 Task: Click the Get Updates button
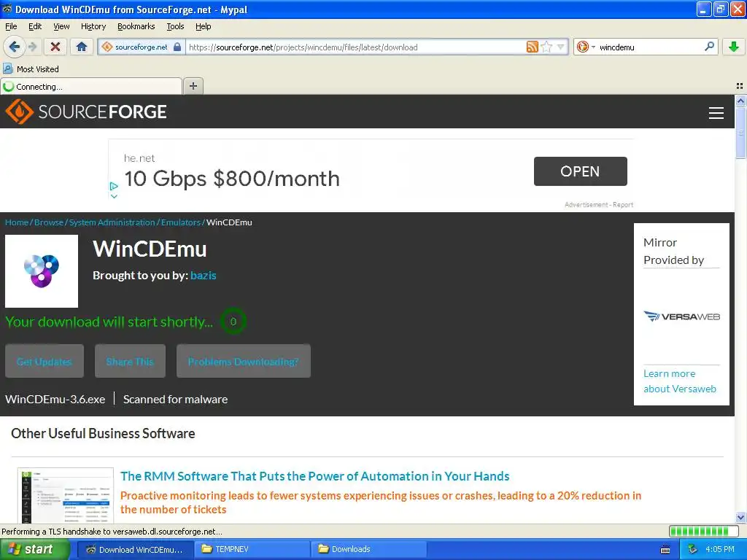(x=44, y=362)
